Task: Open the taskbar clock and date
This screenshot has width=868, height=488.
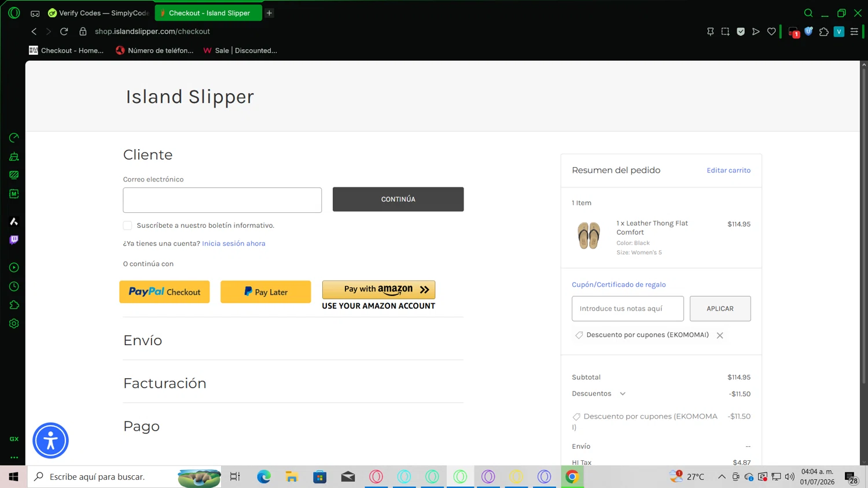Action: pyautogui.click(x=817, y=476)
